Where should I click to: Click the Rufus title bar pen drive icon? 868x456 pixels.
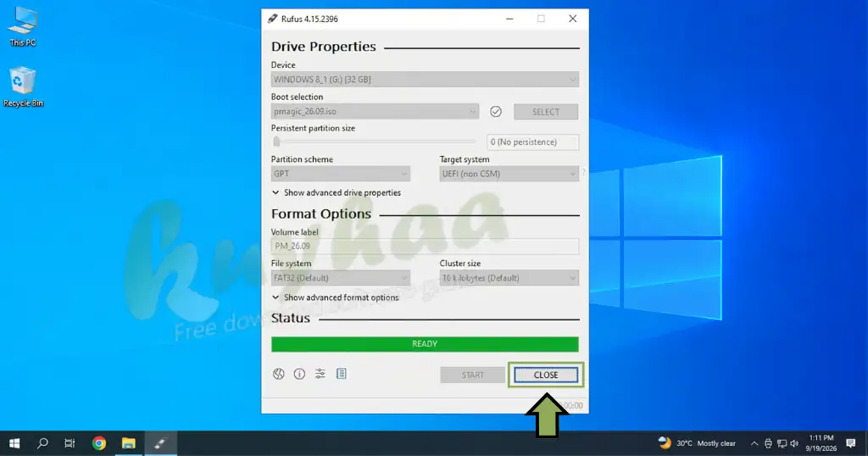coord(272,19)
